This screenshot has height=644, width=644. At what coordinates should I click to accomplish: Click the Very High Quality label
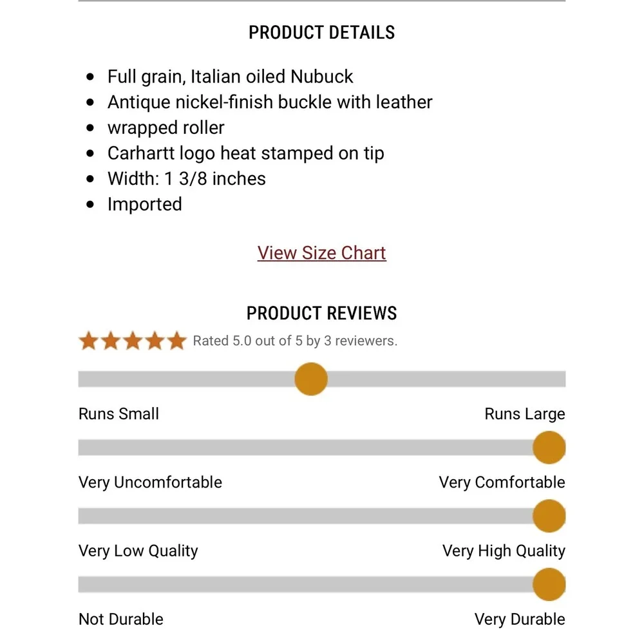pyautogui.click(x=504, y=551)
